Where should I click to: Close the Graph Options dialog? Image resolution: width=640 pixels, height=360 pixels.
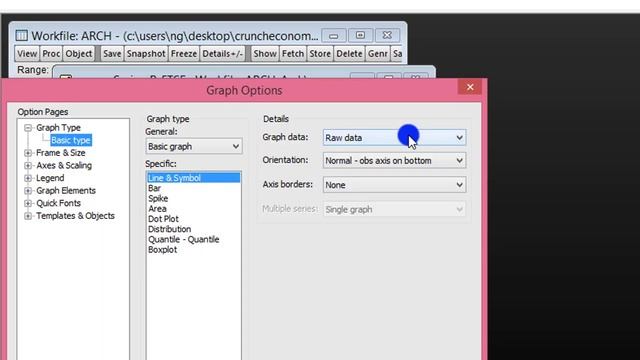[x=470, y=87]
